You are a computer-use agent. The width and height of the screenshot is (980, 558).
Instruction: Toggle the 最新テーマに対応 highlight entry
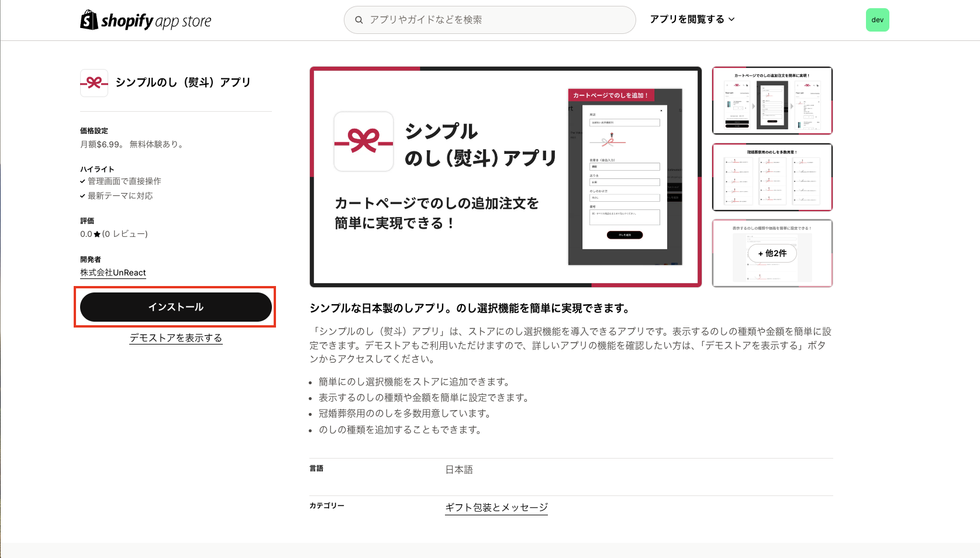click(x=120, y=195)
